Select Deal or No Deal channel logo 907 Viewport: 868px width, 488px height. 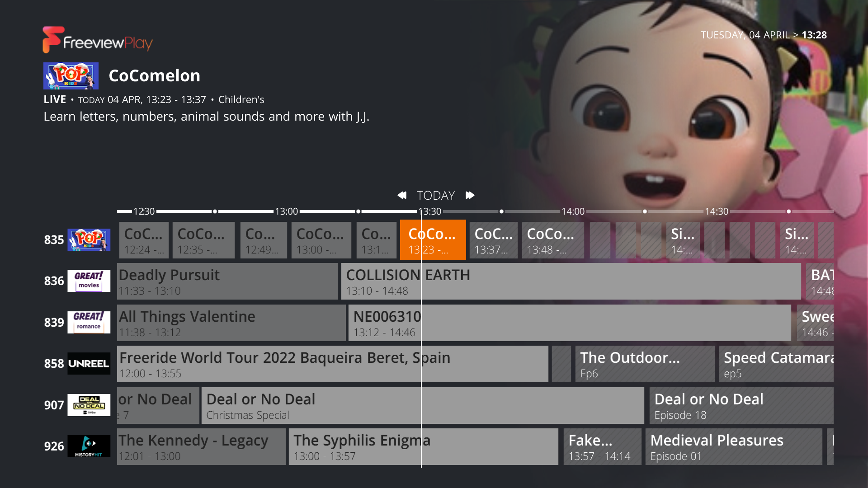pos(89,405)
